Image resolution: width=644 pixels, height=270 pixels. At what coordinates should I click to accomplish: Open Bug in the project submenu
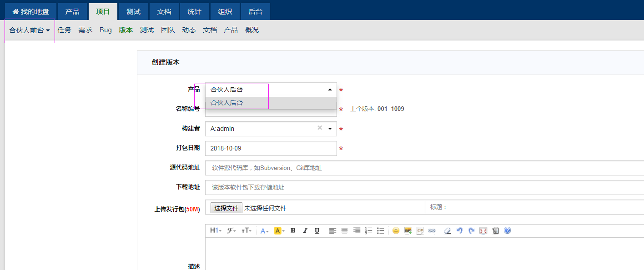point(106,30)
